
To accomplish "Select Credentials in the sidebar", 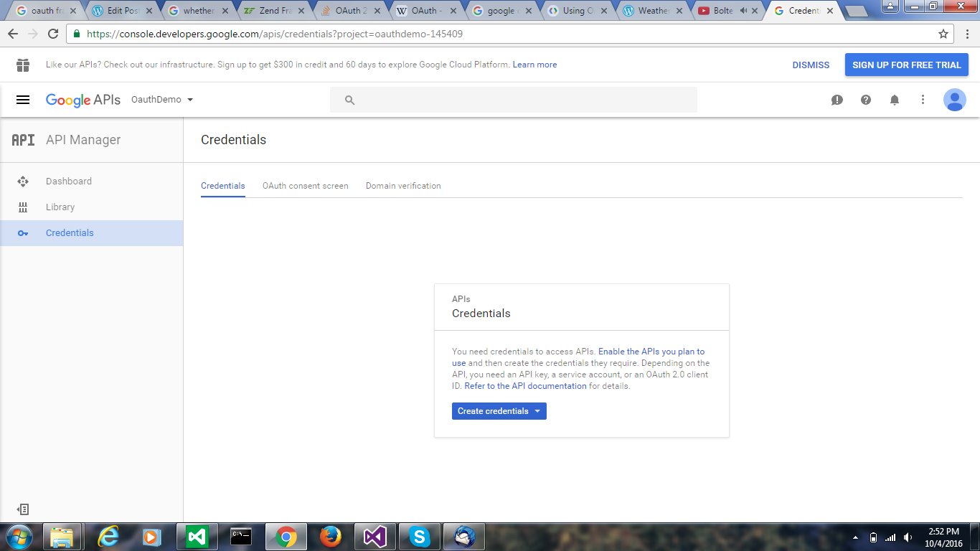I will click(x=91, y=233).
